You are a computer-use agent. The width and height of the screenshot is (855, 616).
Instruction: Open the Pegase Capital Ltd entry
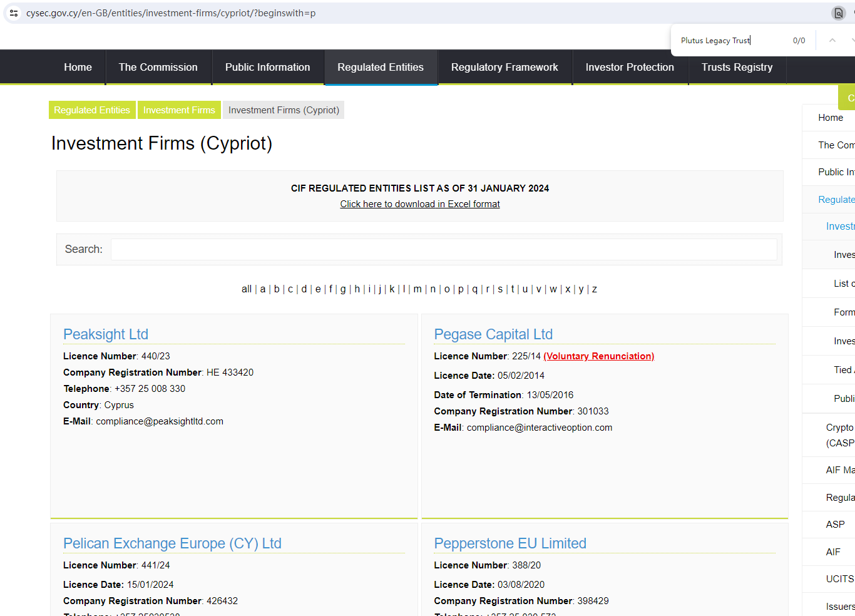pos(493,334)
